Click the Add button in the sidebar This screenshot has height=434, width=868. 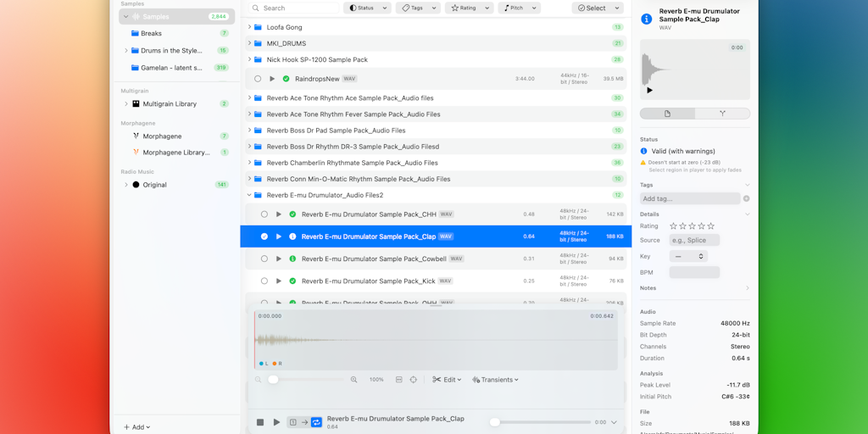[x=136, y=427]
